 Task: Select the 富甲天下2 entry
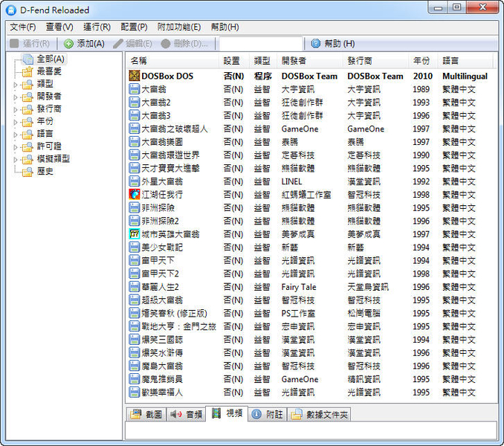pyautogui.click(x=160, y=274)
